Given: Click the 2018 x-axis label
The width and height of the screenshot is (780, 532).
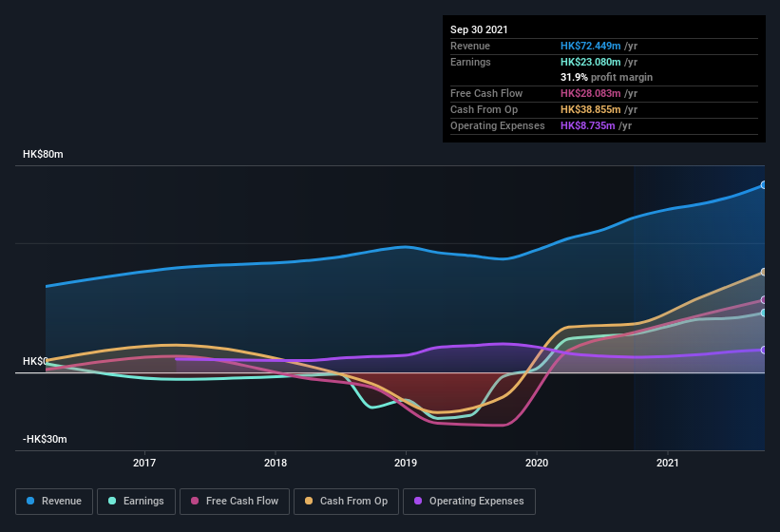Looking at the screenshot, I should click(276, 463).
